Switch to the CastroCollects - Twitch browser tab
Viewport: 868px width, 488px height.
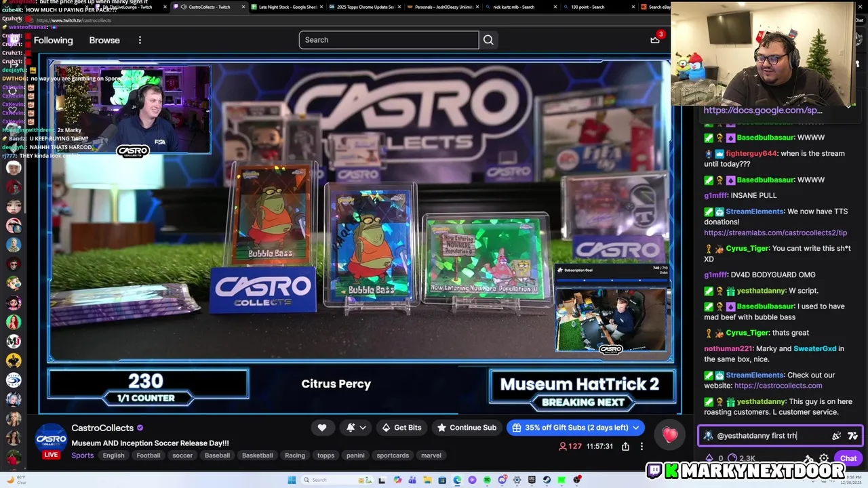[x=209, y=7]
